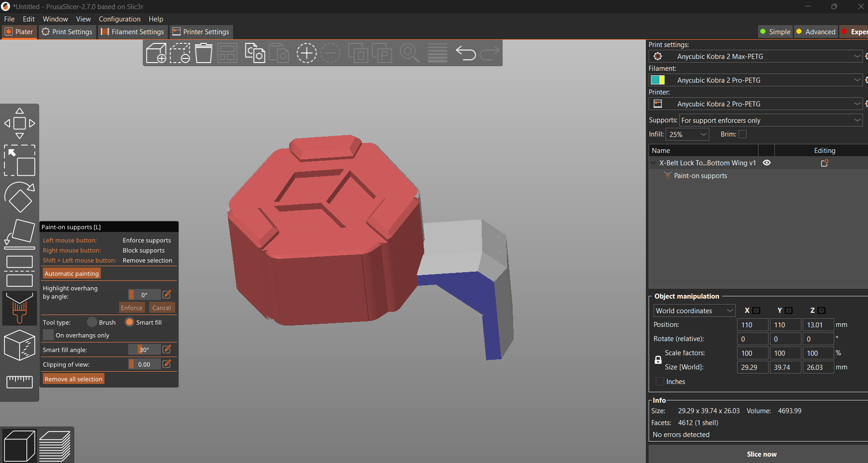This screenshot has height=463, width=868.
Task: Toggle visibility eye for X-Belt Lock object
Action: click(x=767, y=163)
